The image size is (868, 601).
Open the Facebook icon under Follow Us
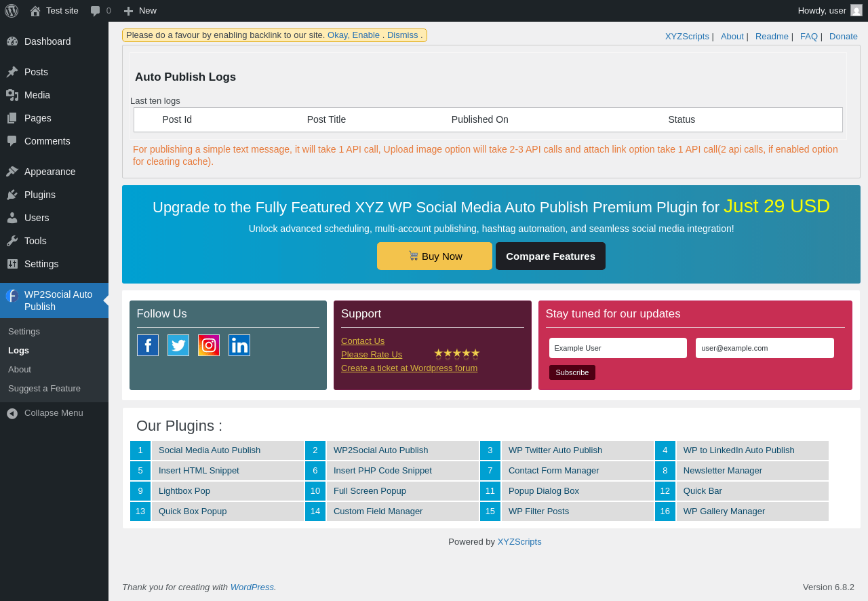pyautogui.click(x=148, y=345)
